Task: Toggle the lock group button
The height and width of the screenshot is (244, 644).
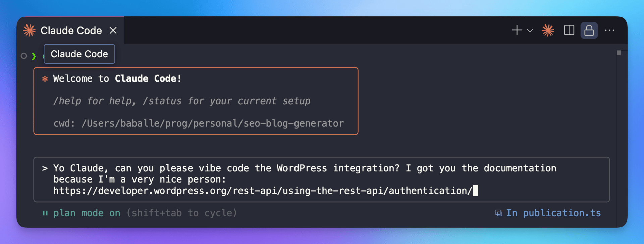Action: pyautogui.click(x=589, y=31)
